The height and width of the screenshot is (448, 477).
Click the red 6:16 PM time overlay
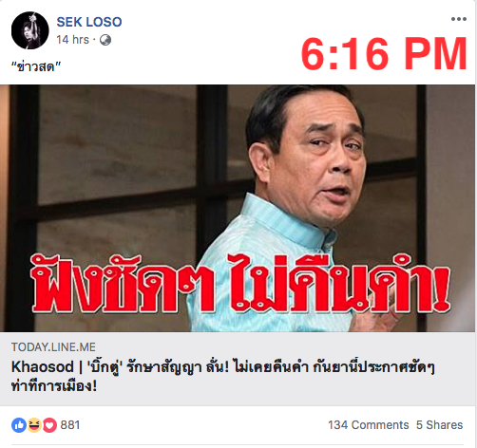[x=384, y=53]
